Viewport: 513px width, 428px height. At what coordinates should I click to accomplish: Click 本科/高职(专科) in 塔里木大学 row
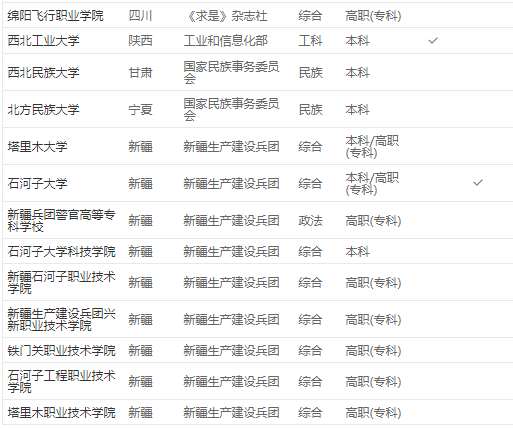click(372, 146)
